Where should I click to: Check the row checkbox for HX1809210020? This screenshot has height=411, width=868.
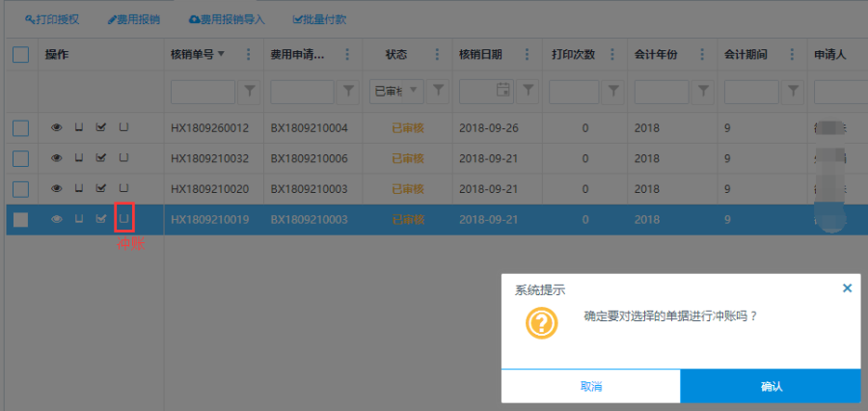point(20,188)
